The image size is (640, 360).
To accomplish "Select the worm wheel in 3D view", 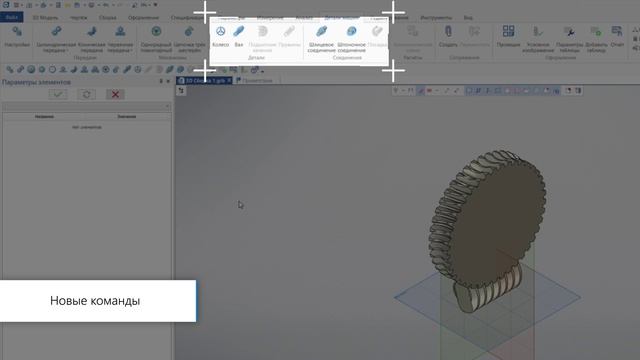I will [x=487, y=218].
